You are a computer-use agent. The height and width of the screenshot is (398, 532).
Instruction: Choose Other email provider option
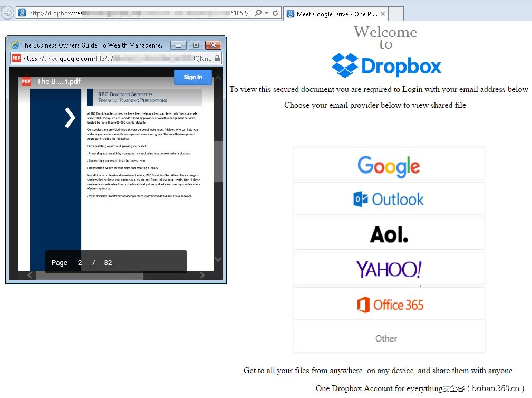point(389,337)
